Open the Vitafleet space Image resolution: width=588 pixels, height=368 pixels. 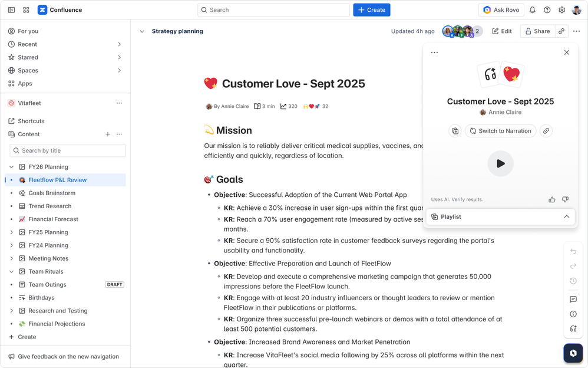pos(29,103)
